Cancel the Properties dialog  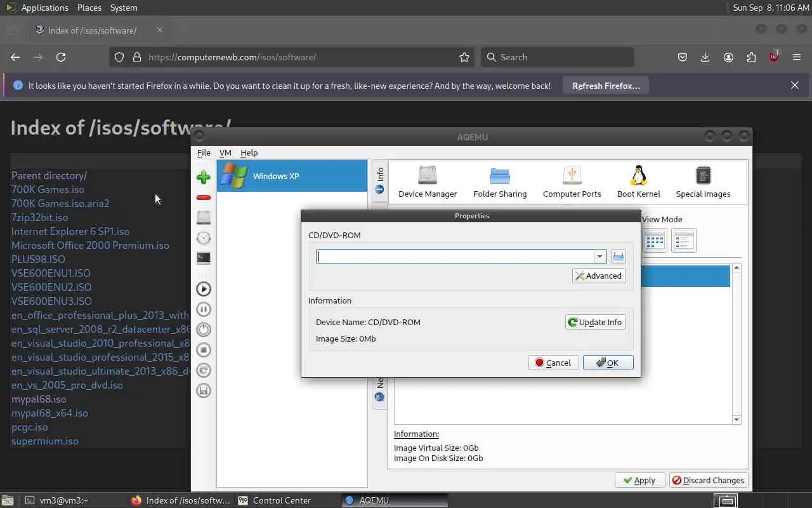[x=553, y=363]
